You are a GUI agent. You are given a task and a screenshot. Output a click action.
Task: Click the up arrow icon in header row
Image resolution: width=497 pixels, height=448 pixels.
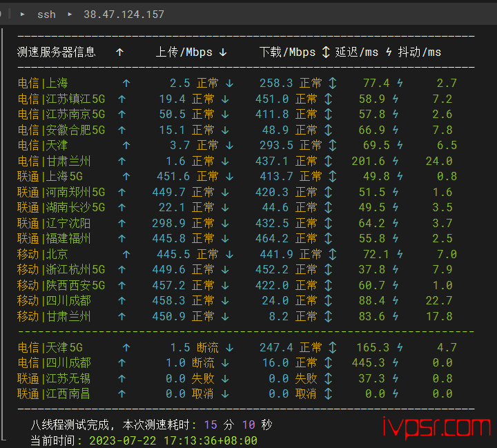pyautogui.click(x=119, y=52)
